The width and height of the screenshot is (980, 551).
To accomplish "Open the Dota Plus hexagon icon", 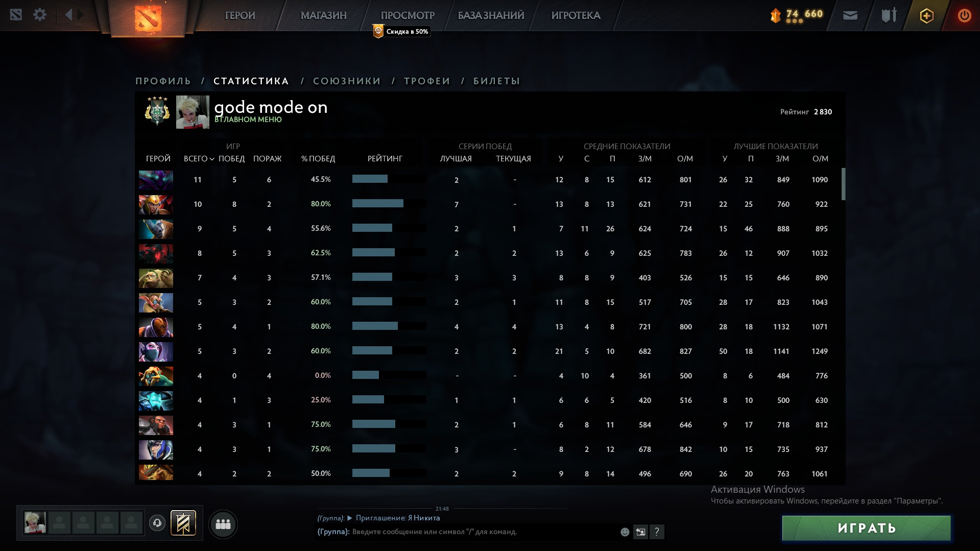I will coord(927,16).
